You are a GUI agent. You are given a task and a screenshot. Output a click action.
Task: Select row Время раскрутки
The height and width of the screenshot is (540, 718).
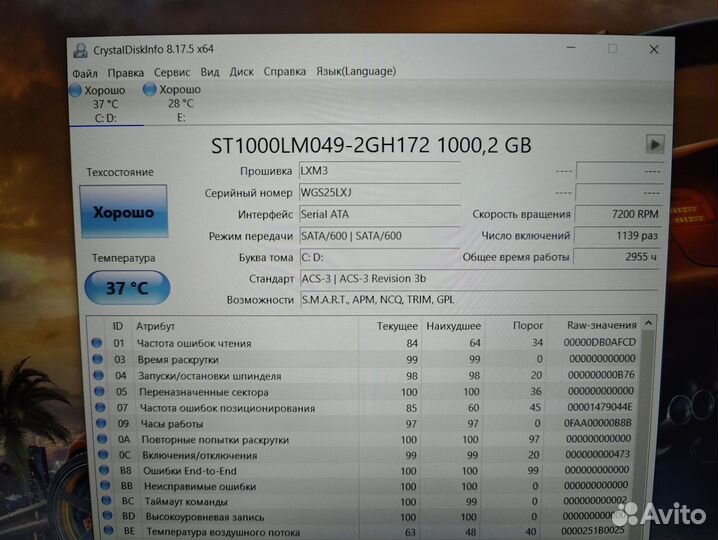pyautogui.click(x=364, y=360)
